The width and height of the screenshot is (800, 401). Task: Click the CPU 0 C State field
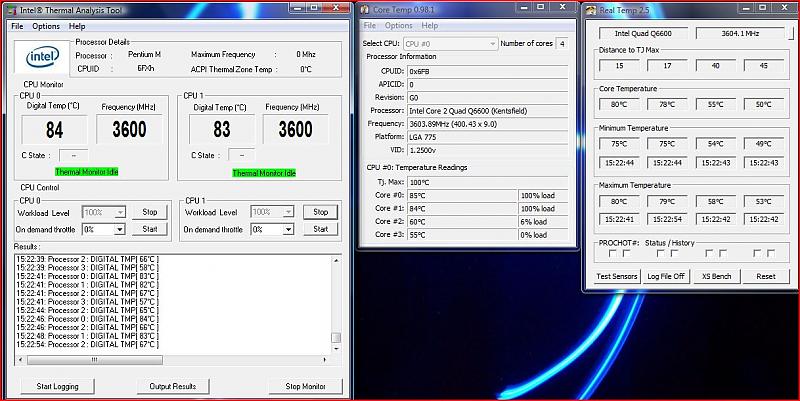(x=73, y=155)
